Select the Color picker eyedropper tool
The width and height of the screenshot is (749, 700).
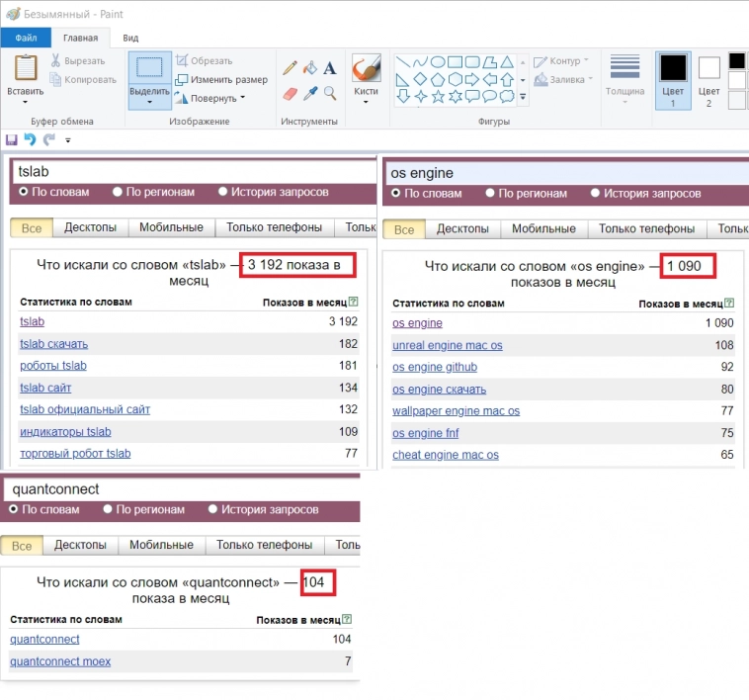(310, 94)
